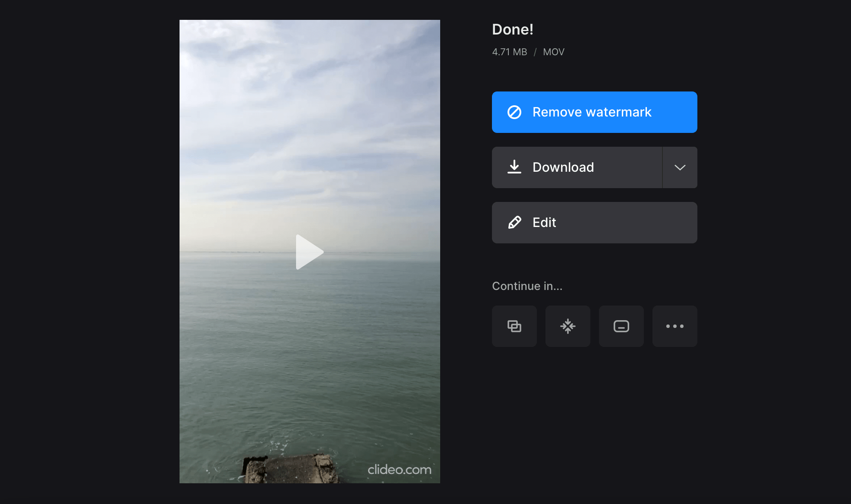Select the first tile under Continue in
This screenshot has width=851, height=504.
point(514,326)
